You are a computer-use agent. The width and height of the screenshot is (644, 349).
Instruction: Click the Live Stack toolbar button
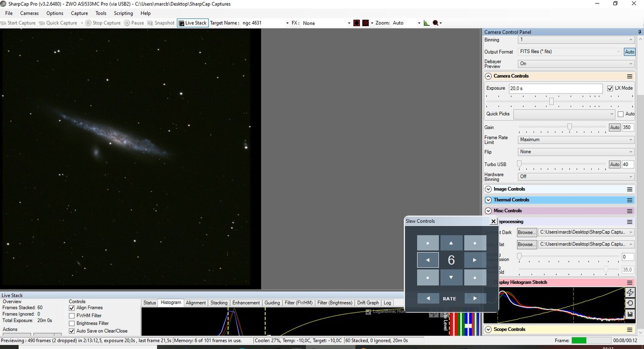(193, 23)
